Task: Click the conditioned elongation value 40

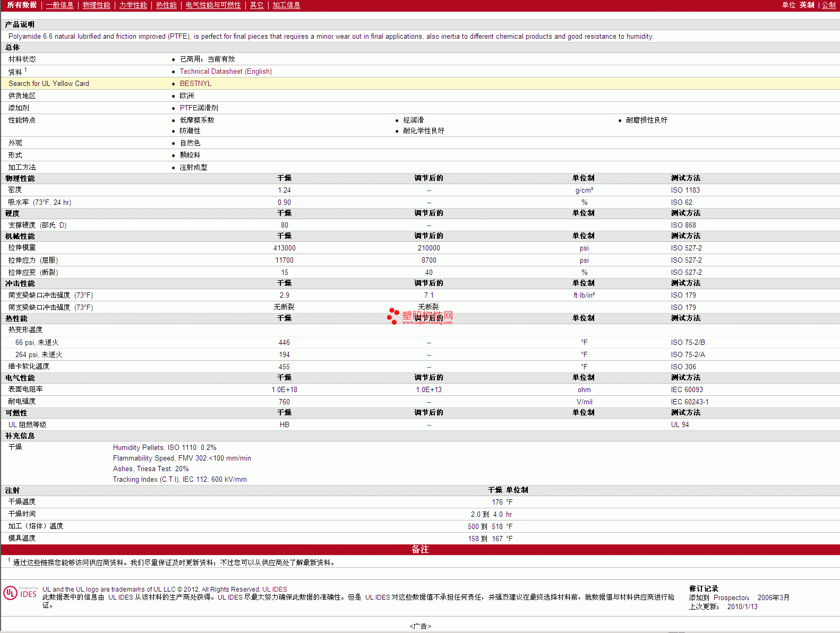Action: click(428, 272)
